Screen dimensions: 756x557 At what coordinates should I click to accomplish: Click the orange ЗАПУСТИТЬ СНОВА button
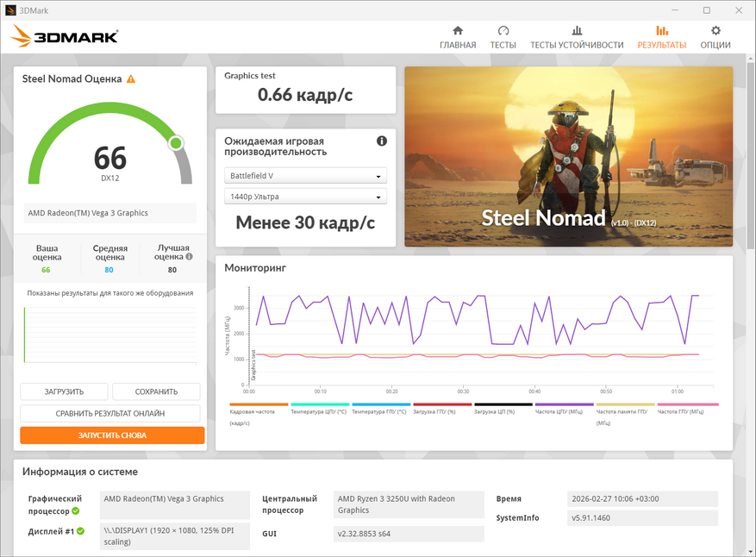click(x=112, y=435)
